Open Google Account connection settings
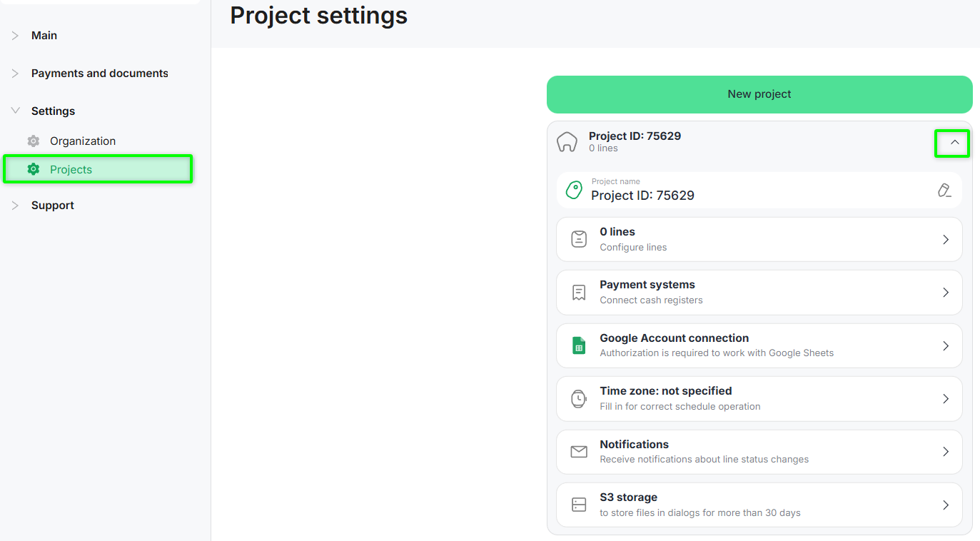Screen dimensions: 980x541 (759, 346)
